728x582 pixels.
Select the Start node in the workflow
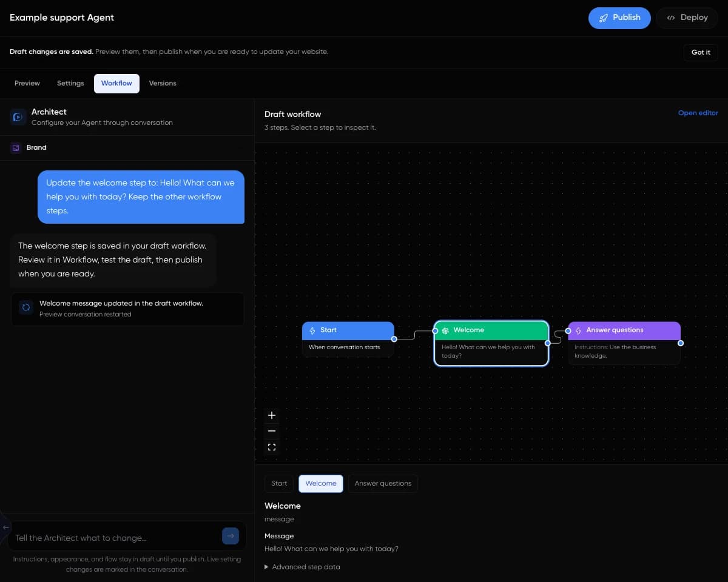348,339
